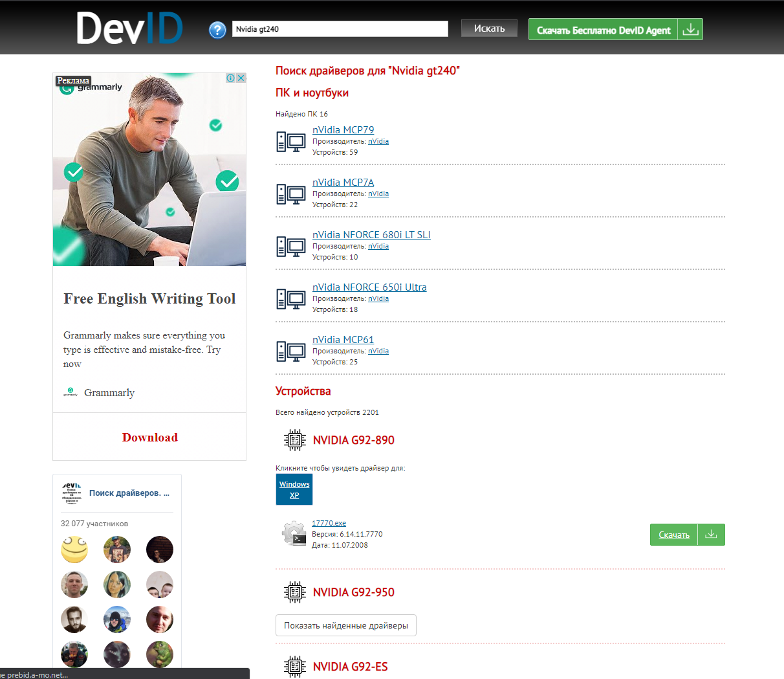Click the download arrow icon beside DevID Agent

(690, 29)
